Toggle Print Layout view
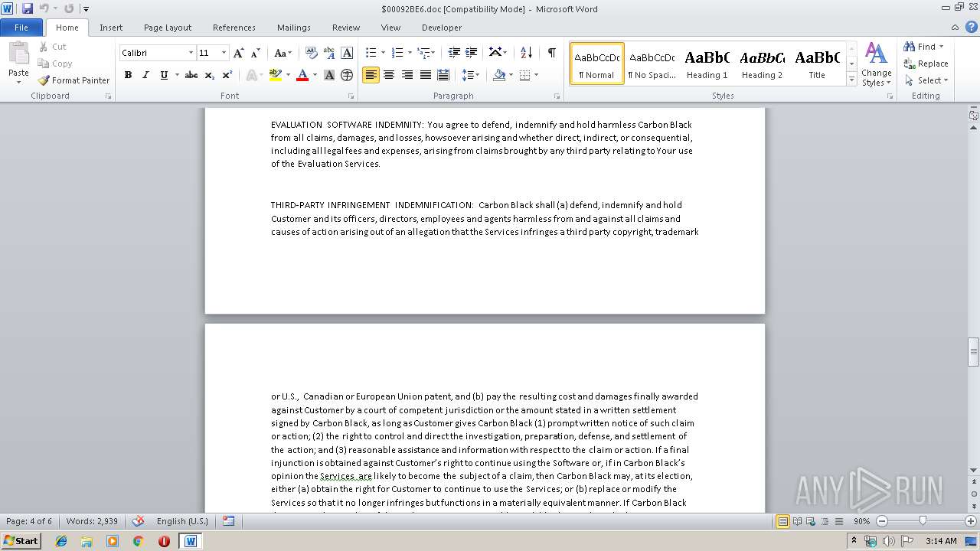The width and height of the screenshot is (980, 551). (782, 521)
